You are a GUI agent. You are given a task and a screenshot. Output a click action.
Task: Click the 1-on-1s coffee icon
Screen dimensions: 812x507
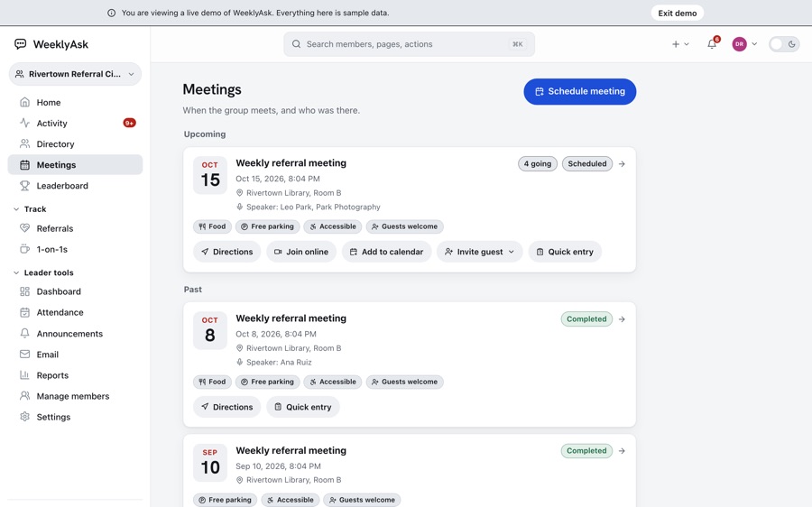[x=24, y=249]
